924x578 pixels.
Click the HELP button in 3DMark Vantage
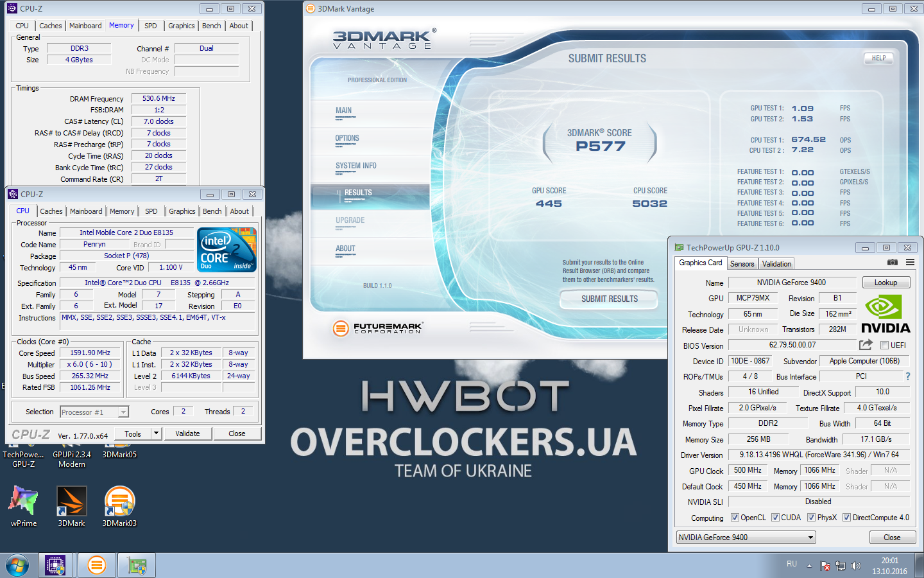point(878,58)
